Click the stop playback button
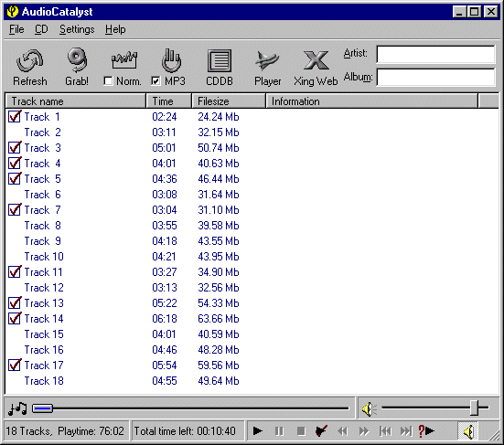 pyautogui.click(x=301, y=431)
